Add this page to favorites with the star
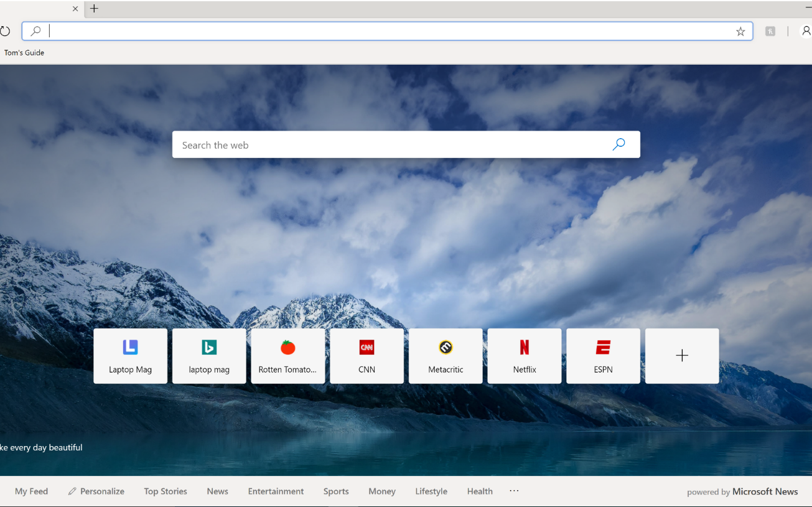Screen dimensions: 812x507 [x=740, y=31]
